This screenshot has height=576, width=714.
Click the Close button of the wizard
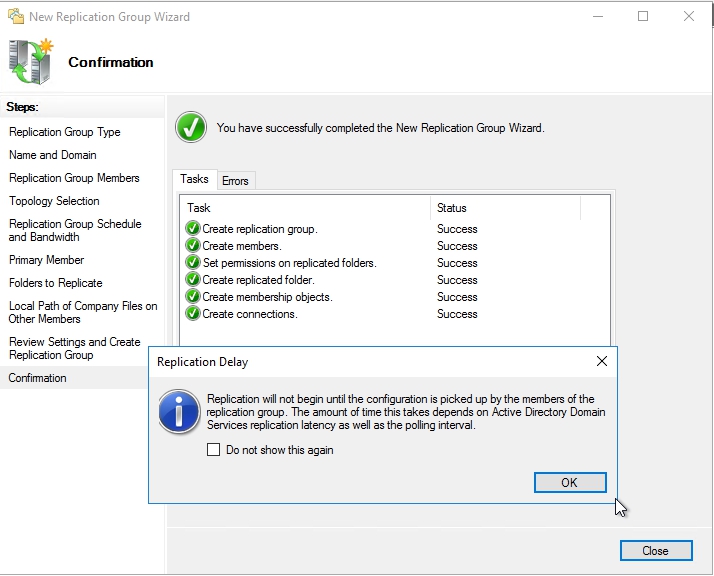655,551
